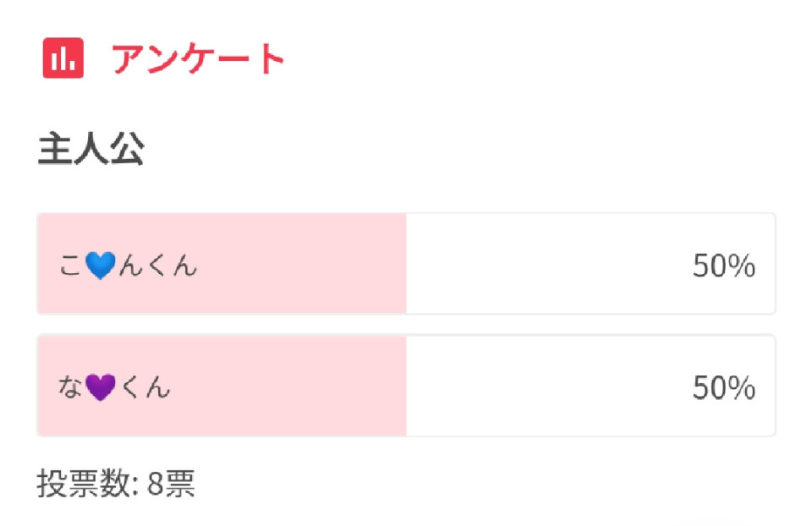
Task: Click the 投票数 label at the bottom
Action: click(84, 484)
